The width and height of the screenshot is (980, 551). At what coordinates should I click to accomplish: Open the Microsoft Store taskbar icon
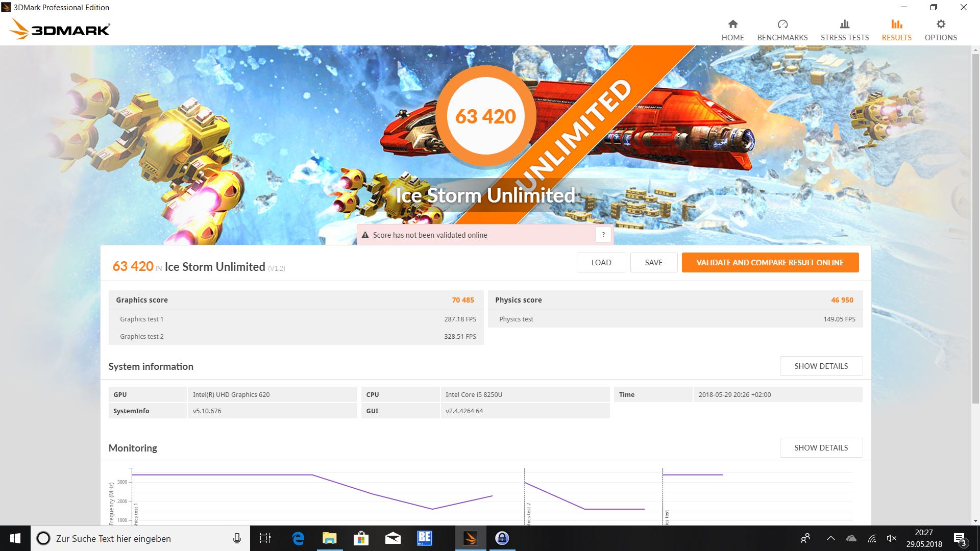click(x=361, y=538)
